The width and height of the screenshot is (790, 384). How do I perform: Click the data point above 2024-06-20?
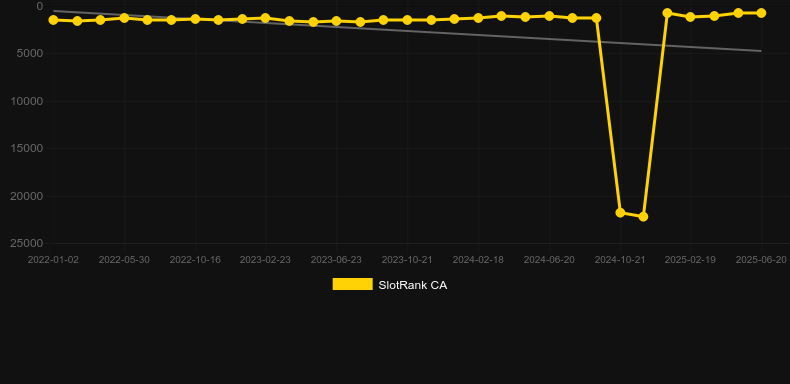(x=549, y=16)
